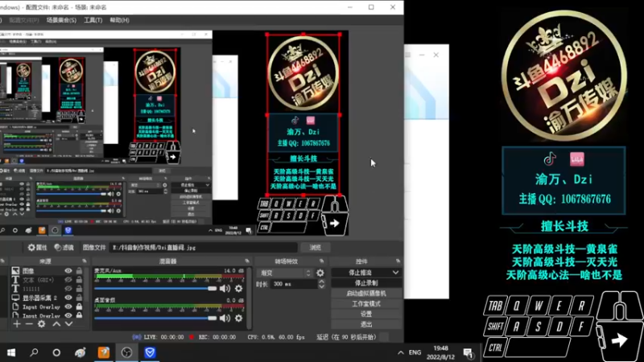Add a new source with the plus icon
This screenshot has width=644, height=362.
coord(16,324)
